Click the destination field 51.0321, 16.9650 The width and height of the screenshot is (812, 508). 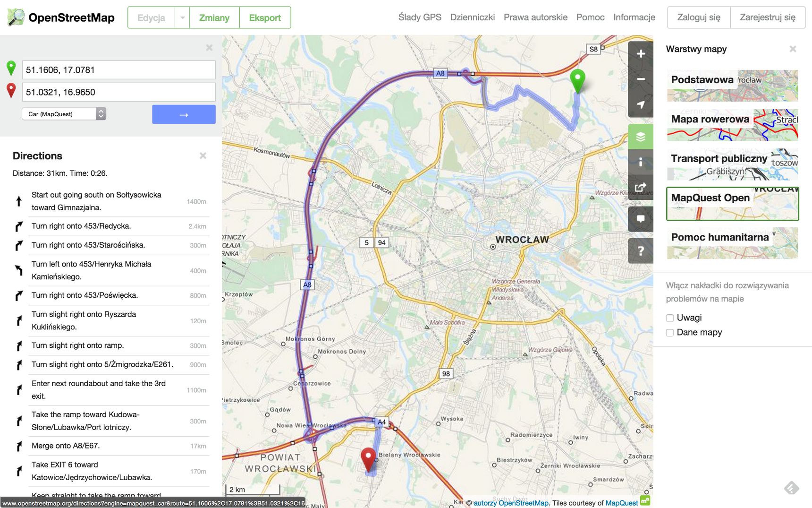119,92
